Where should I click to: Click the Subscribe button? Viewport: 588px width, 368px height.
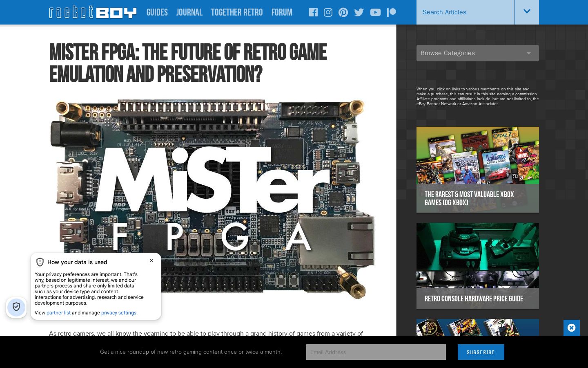pos(481,352)
